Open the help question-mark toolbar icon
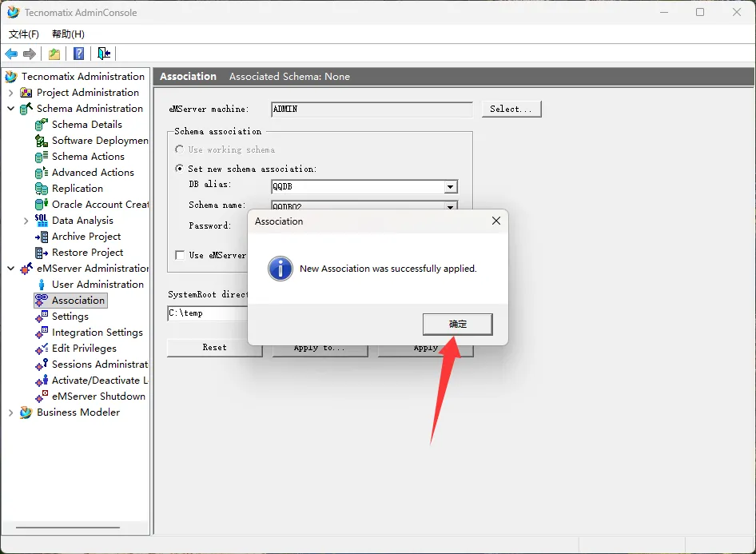756x554 pixels. (78, 54)
